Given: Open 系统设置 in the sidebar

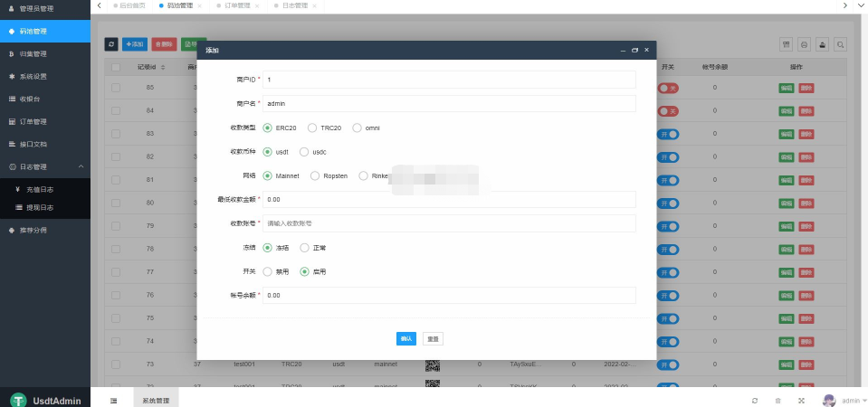Looking at the screenshot, I should [45, 76].
